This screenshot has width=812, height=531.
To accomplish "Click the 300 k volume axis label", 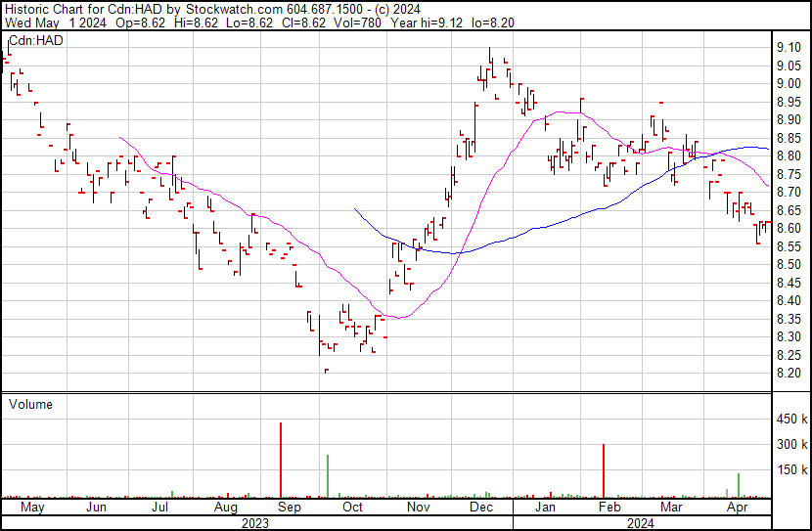I will click(791, 445).
